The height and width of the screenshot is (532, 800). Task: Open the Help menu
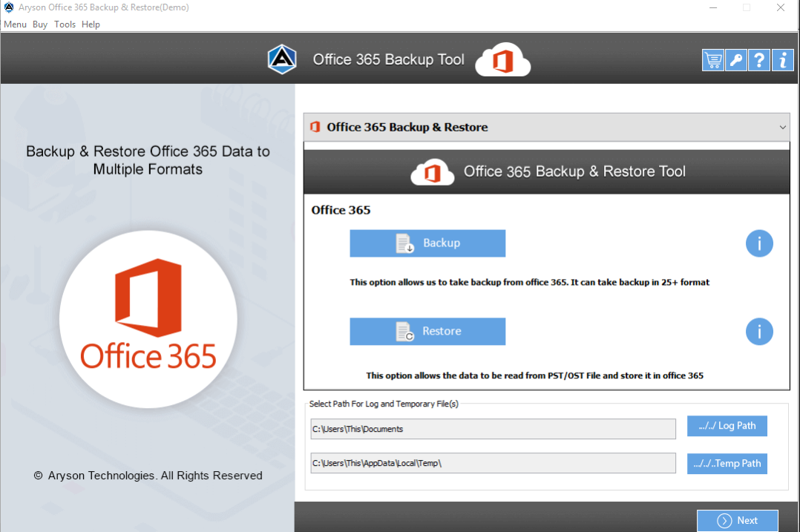[x=91, y=24]
